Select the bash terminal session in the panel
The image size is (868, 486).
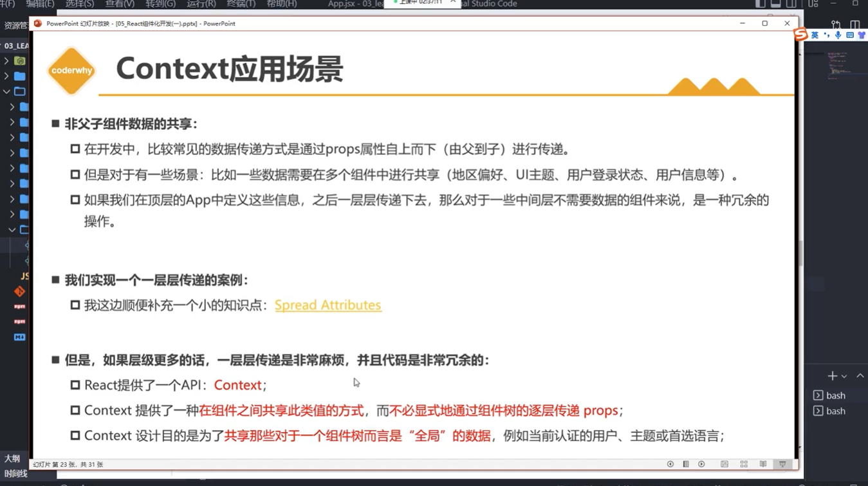point(836,395)
